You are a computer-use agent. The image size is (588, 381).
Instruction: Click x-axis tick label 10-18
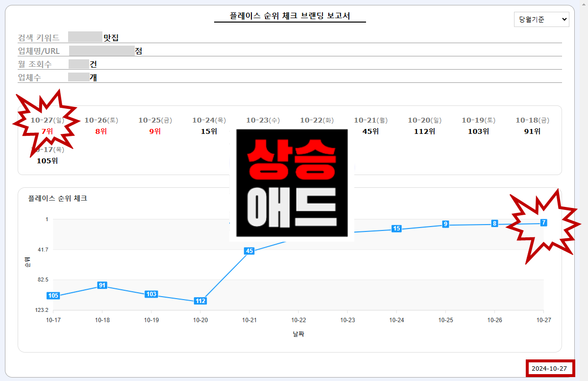102,320
